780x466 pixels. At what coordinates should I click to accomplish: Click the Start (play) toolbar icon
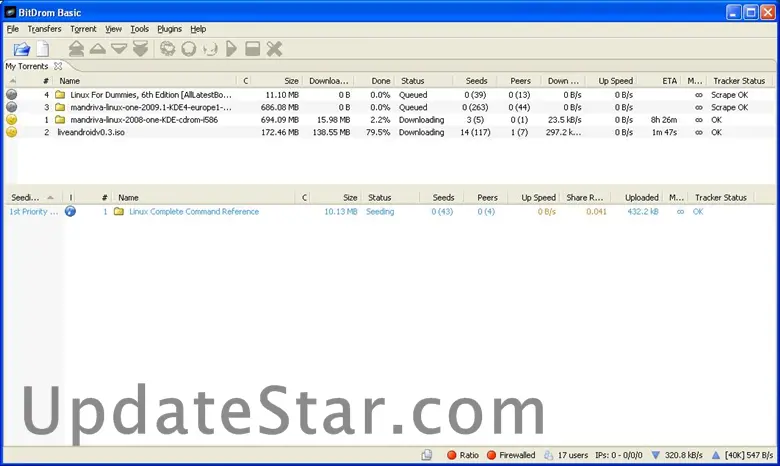pyautogui.click(x=231, y=49)
